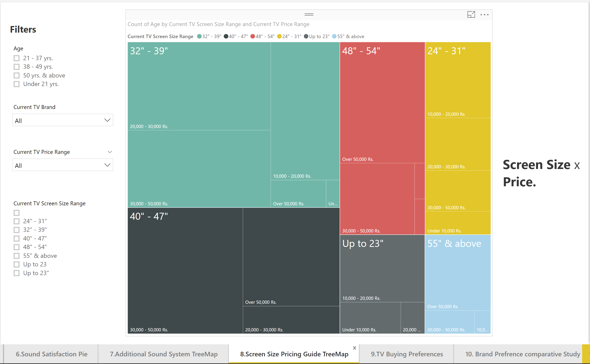Click the Focus mode icon on treemap
Image resolution: width=590 pixels, height=364 pixels.
471,14
